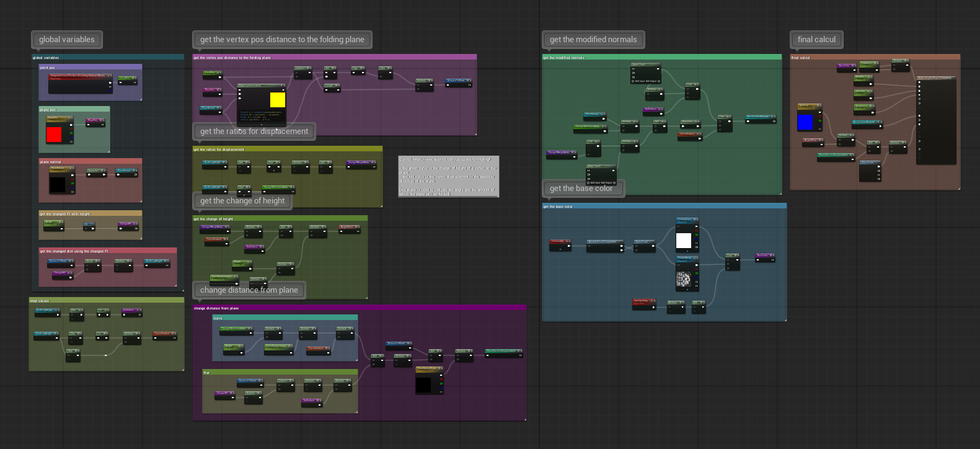Select the 'plane pos' comment box header

[x=74, y=109]
